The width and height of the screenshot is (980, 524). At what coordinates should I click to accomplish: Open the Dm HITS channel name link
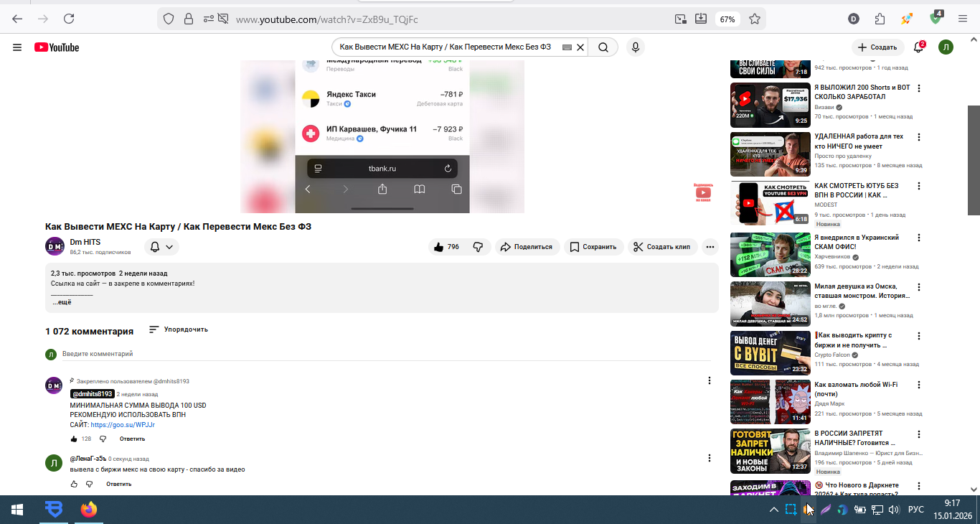pyautogui.click(x=85, y=243)
